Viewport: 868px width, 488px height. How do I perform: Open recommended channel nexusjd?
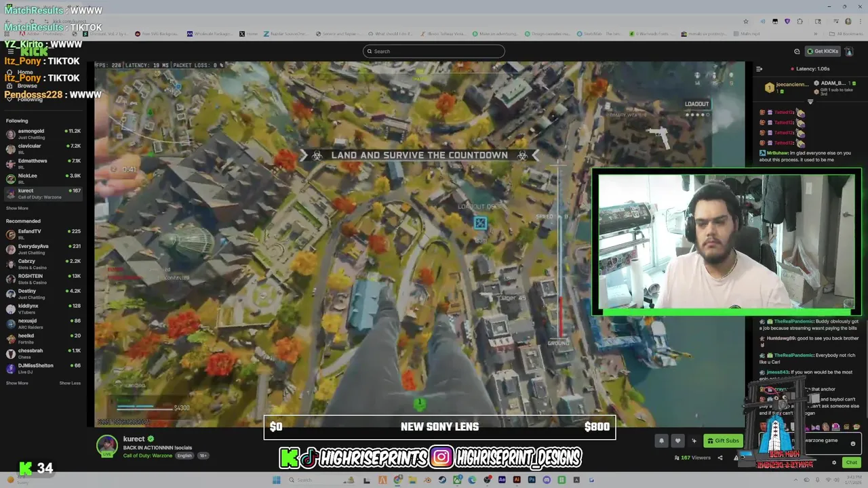click(x=43, y=323)
